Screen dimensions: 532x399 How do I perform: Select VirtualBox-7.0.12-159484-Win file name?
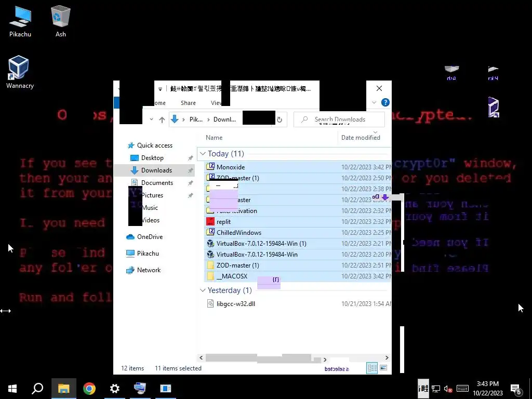coord(257,255)
